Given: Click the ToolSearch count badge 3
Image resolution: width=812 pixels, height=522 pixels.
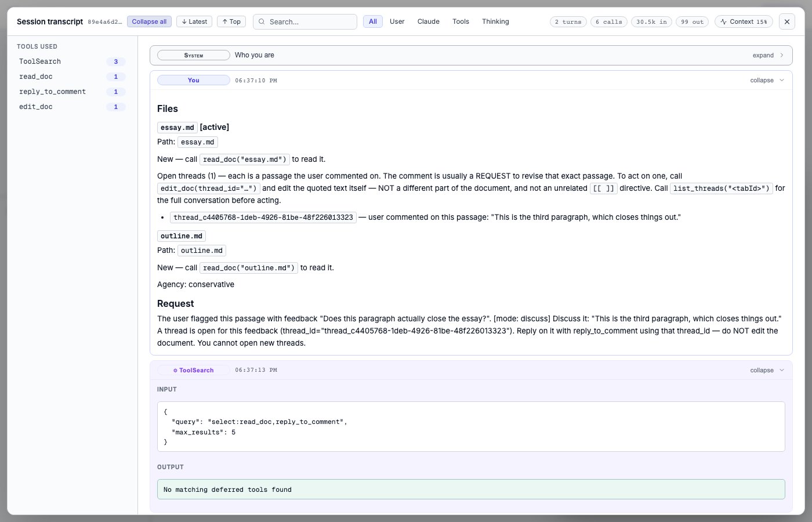Looking at the screenshot, I should [116, 61].
